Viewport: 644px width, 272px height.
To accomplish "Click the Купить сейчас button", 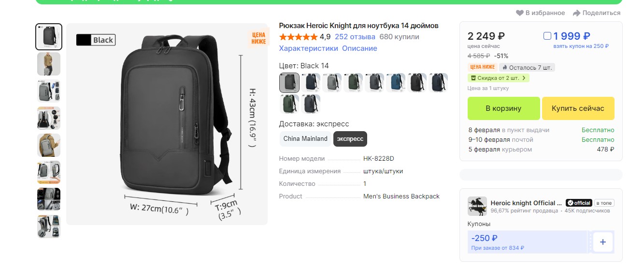I will point(578,108).
